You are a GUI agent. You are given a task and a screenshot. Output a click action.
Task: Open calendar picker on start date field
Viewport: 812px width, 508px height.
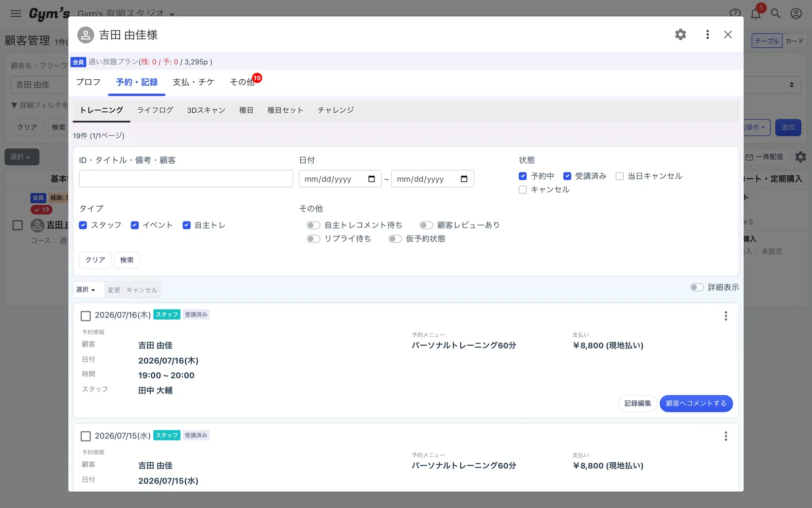point(371,179)
